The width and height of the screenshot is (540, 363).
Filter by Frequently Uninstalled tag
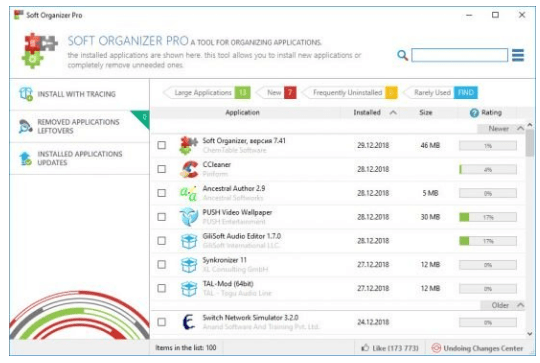click(x=350, y=93)
